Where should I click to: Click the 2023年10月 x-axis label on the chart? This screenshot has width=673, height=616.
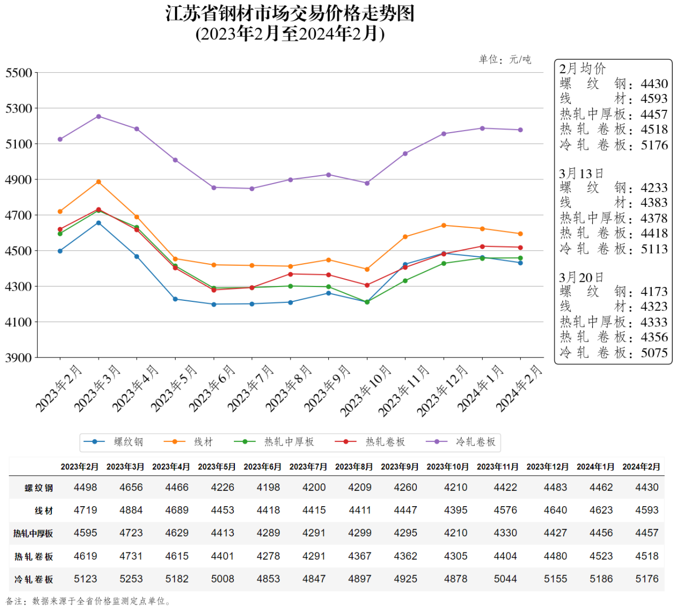[366, 391]
